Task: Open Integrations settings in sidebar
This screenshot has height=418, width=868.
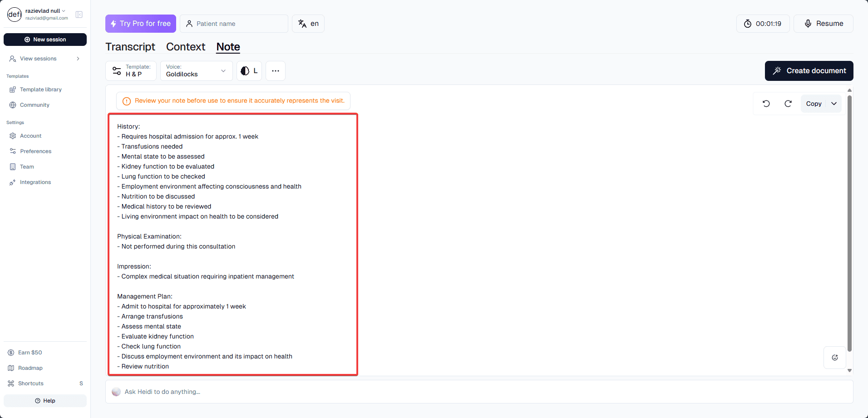Action: 35,182
